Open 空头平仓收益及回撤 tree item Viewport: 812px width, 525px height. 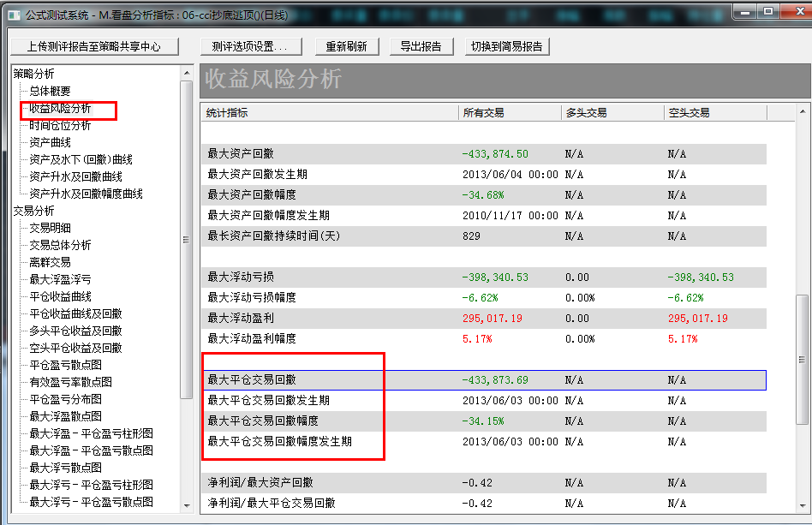coord(75,348)
